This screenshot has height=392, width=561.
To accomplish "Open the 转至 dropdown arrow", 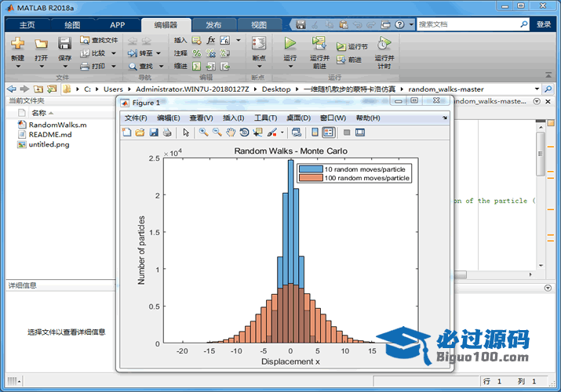I will tap(158, 53).
